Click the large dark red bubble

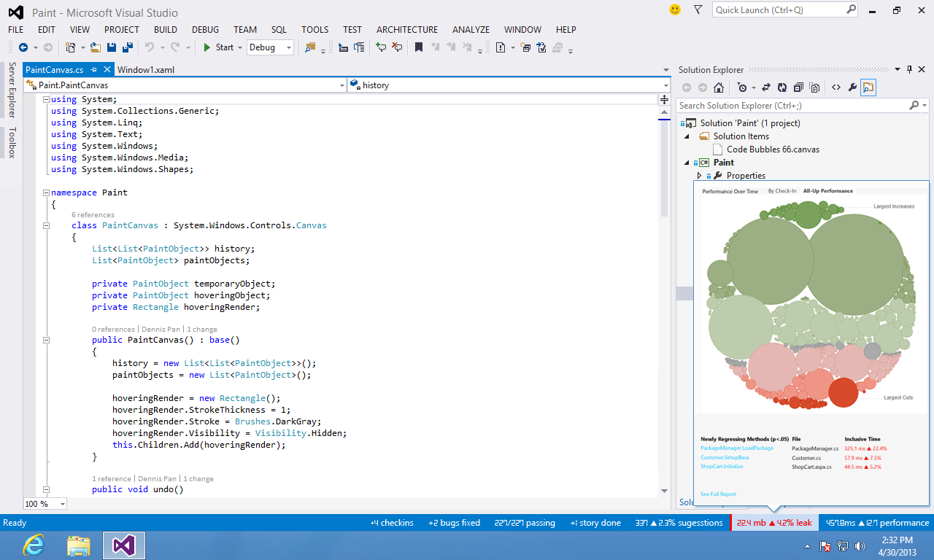pos(843,392)
